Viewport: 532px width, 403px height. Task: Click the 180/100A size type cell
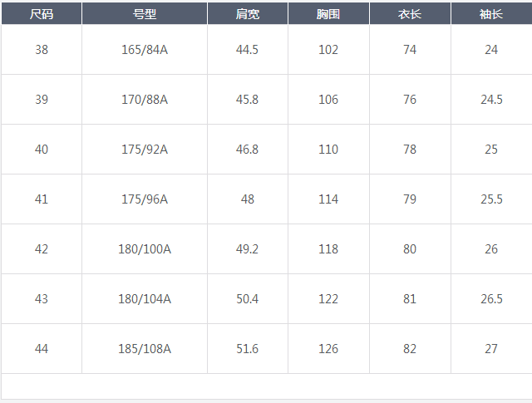[x=145, y=249]
